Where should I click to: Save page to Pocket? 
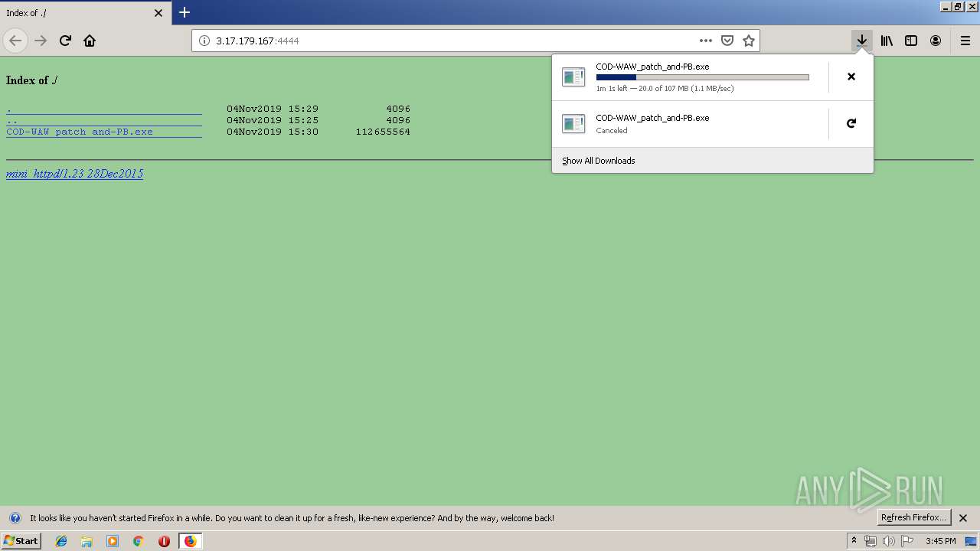click(727, 41)
